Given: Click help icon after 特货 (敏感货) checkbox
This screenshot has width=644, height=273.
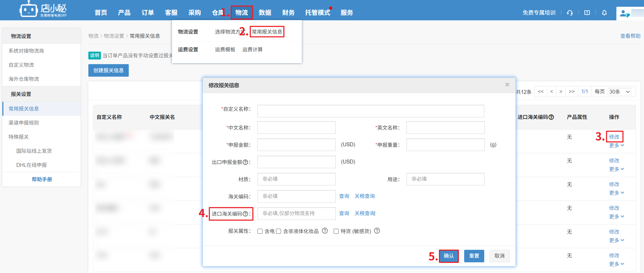Looking at the screenshot, I should tap(377, 231).
